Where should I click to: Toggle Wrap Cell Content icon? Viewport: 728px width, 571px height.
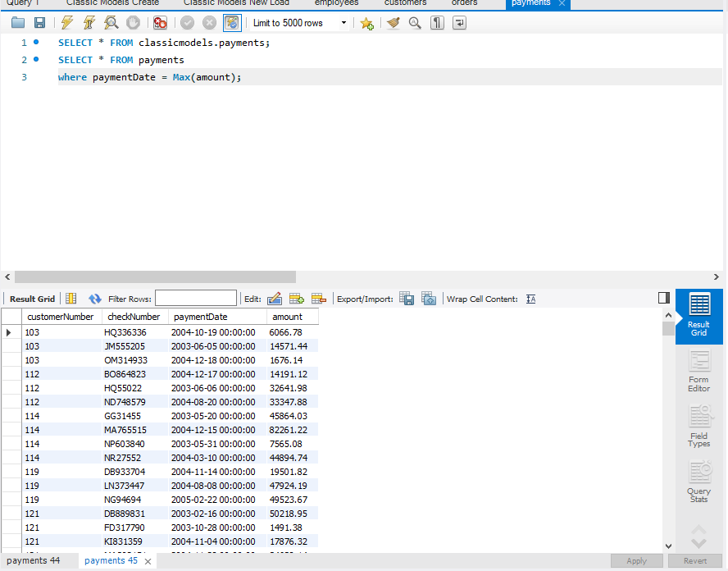coord(531,299)
